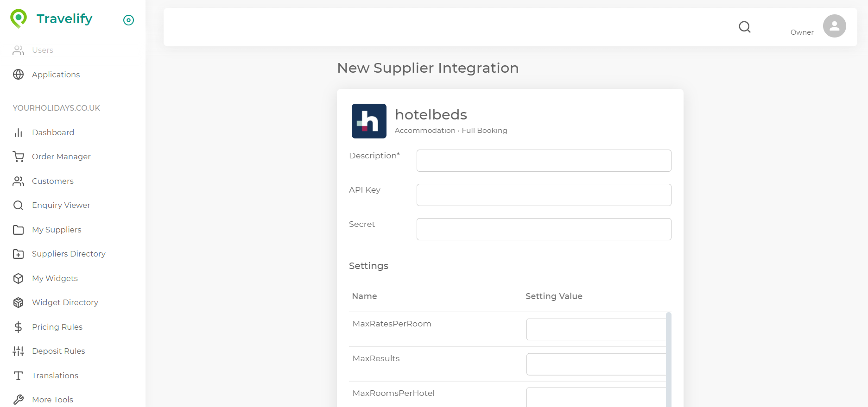Image resolution: width=868 pixels, height=407 pixels.
Task: Focus the API Key field
Action: 544,195
